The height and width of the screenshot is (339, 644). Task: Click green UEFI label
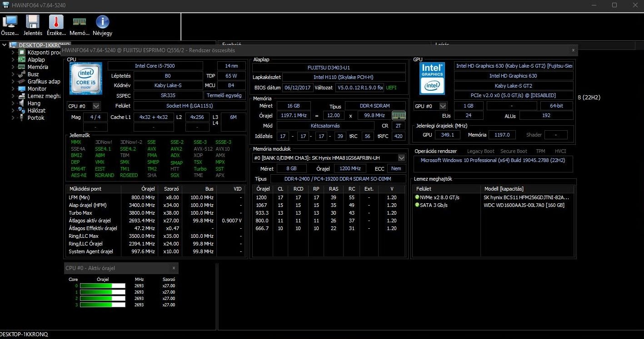point(391,87)
